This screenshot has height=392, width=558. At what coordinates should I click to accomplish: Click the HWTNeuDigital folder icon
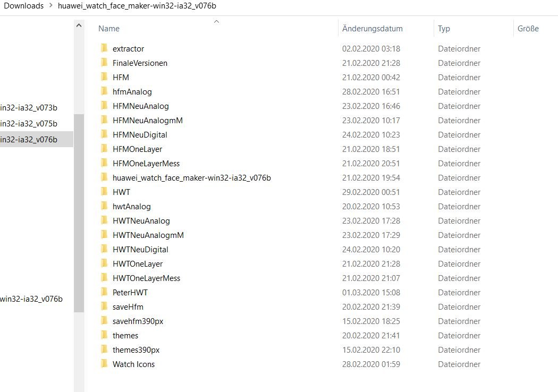point(104,249)
